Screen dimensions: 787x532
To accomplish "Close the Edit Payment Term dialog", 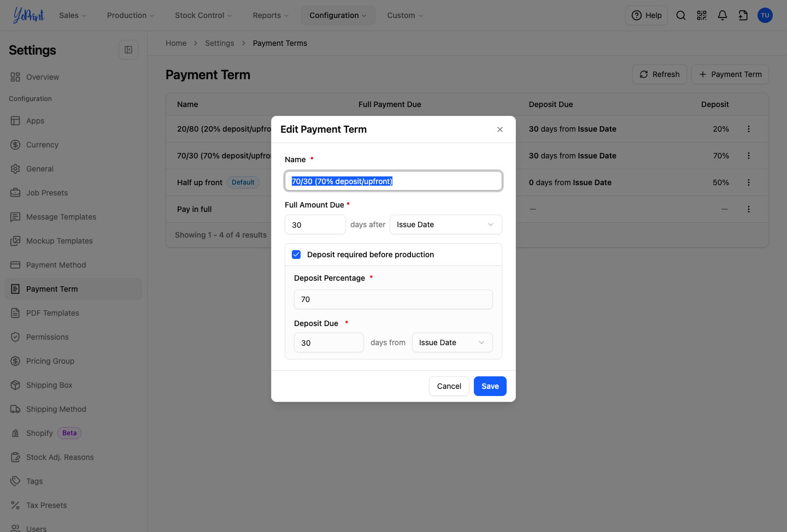I will [500, 129].
